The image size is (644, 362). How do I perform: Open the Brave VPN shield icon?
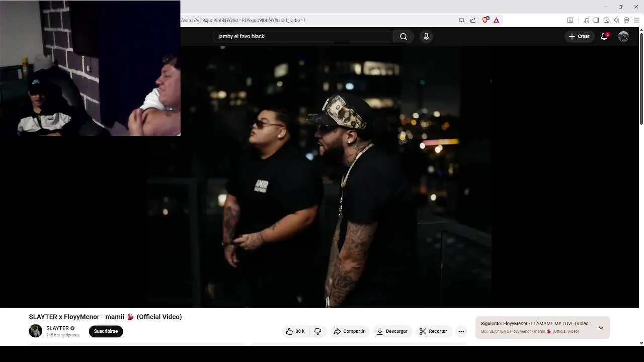coord(626,20)
